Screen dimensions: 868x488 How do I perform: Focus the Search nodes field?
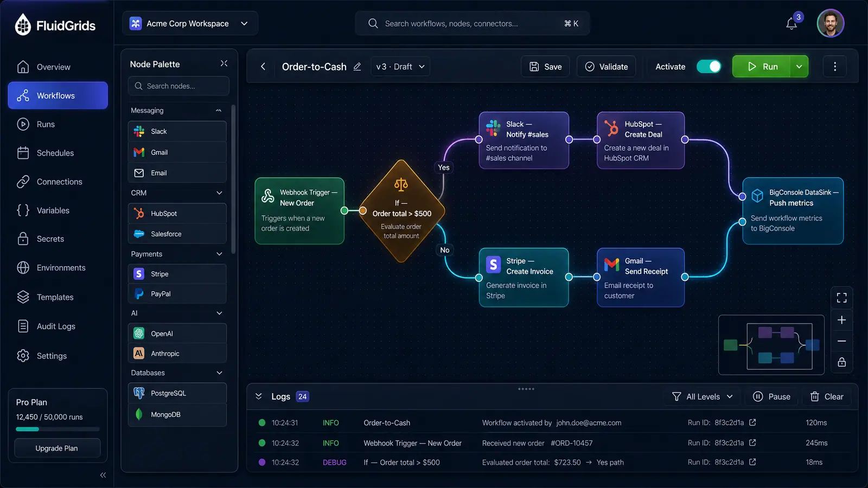[x=178, y=86]
